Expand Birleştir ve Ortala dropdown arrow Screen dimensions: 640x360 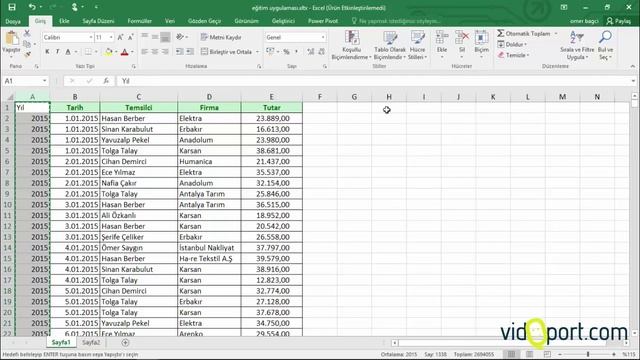[x=257, y=52]
